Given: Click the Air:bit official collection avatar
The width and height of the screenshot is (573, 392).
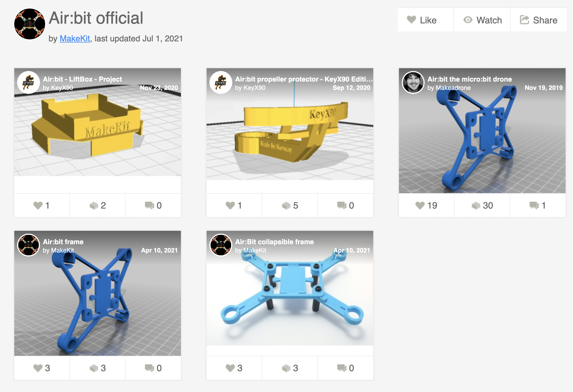Looking at the screenshot, I should [30, 24].
